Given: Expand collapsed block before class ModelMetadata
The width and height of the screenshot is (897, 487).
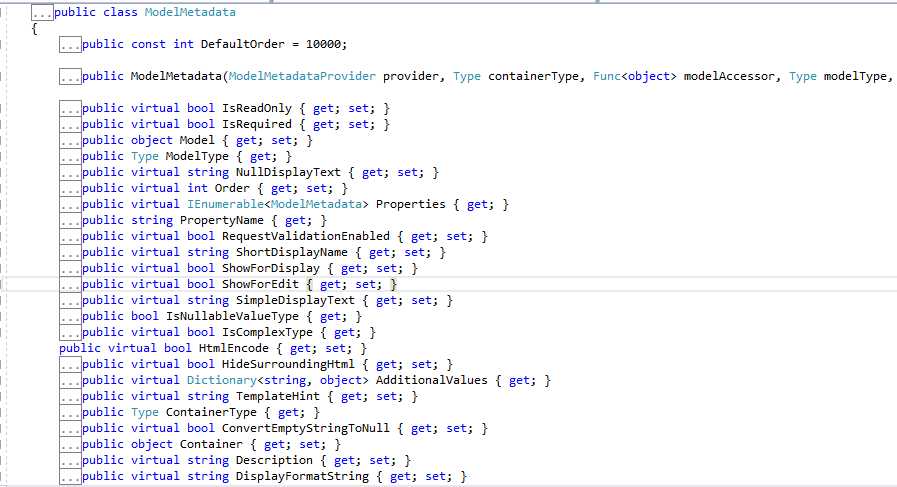Looking at the screenshot, I should (42, 13).
